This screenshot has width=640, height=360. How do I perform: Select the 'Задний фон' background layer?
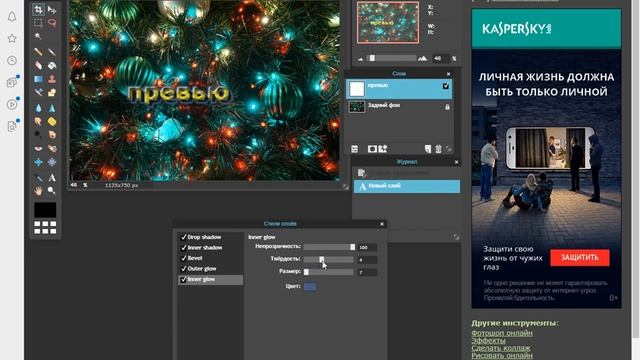tap(399, 107)
